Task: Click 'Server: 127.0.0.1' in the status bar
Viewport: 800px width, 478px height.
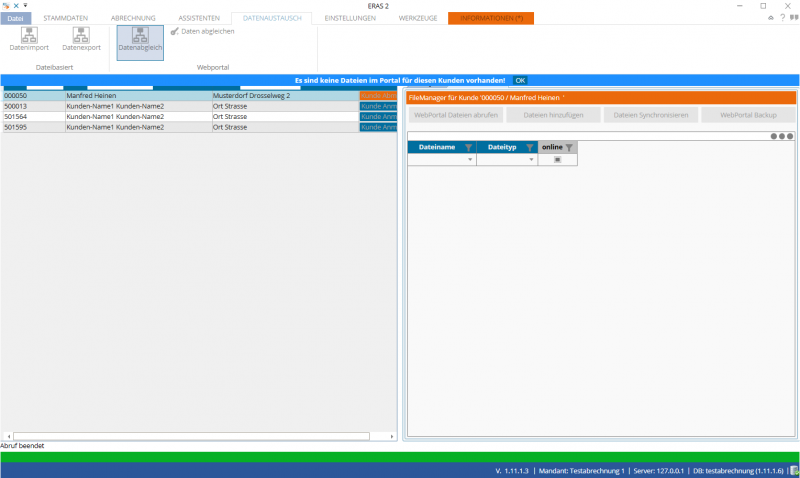Action: click(659, 471)
